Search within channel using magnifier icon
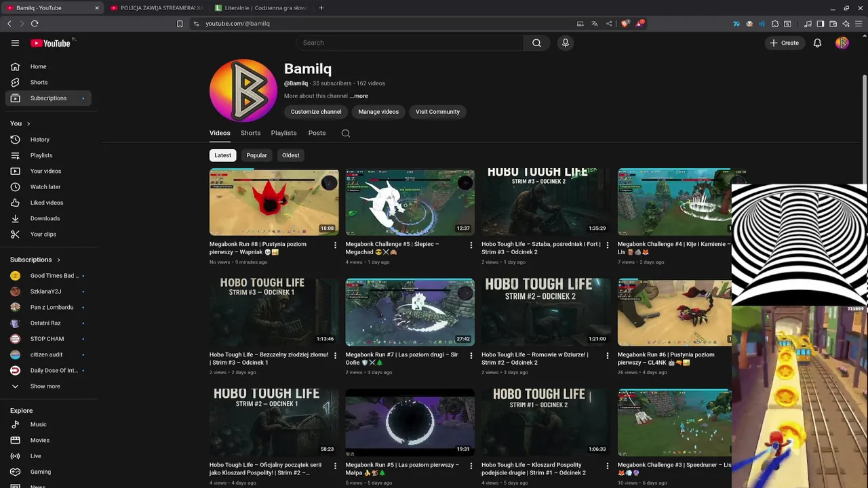The height and width of the screenshot is (488, 868). coord(346,133)
